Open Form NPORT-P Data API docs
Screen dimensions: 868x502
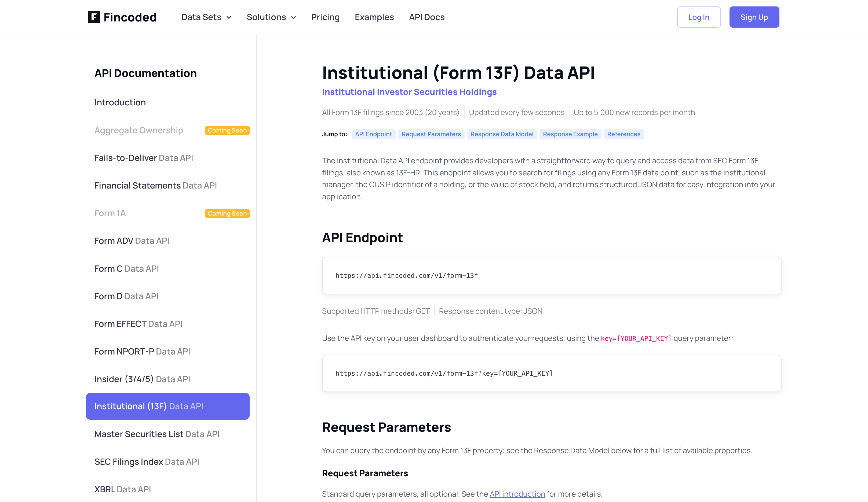(x=142, y=352)
